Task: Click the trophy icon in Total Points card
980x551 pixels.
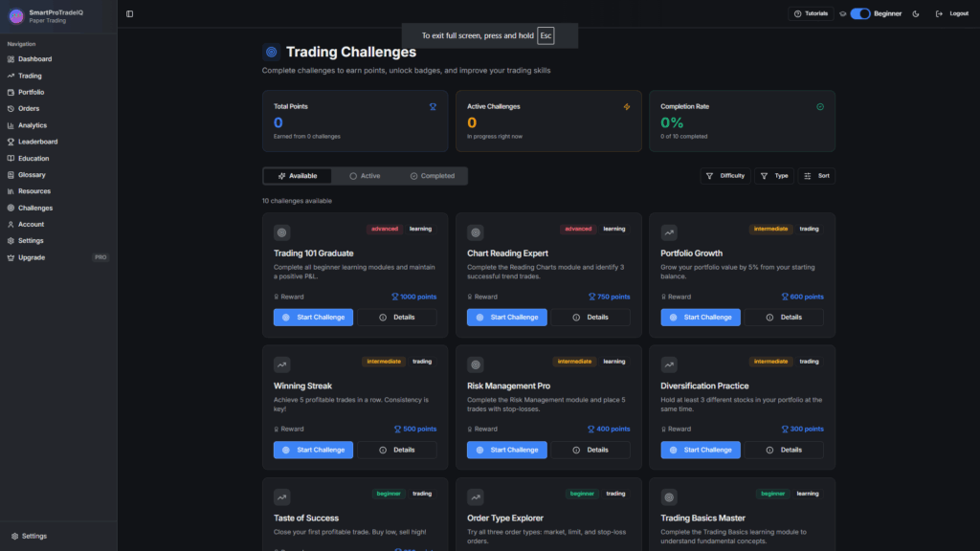Action: click(433, 107)
